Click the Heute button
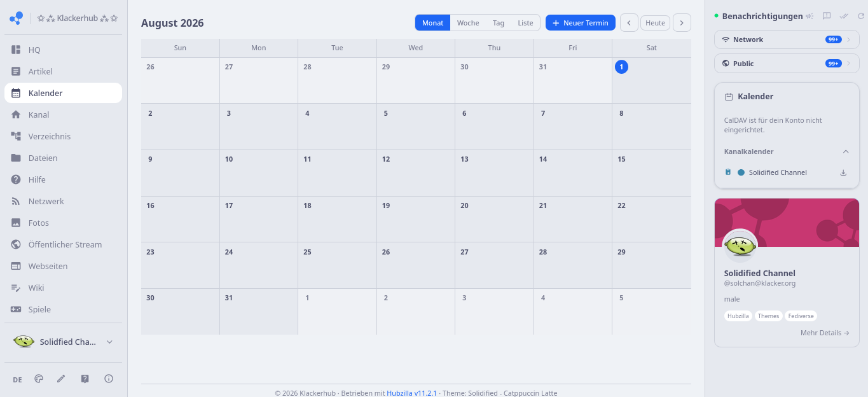The height and width of the screenshot is (397, 868). pos(655,23)
